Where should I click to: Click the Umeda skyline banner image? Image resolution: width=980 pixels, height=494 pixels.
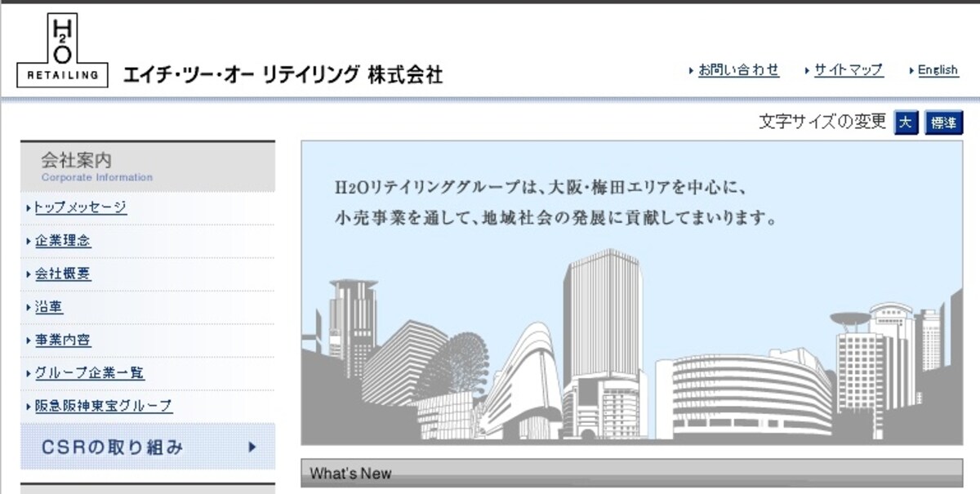[632, 292]
